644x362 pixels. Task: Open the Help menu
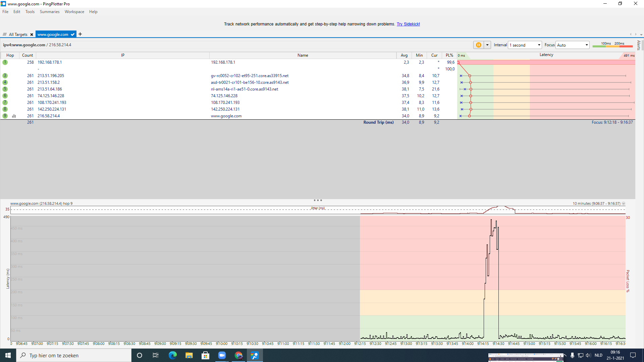93,12
